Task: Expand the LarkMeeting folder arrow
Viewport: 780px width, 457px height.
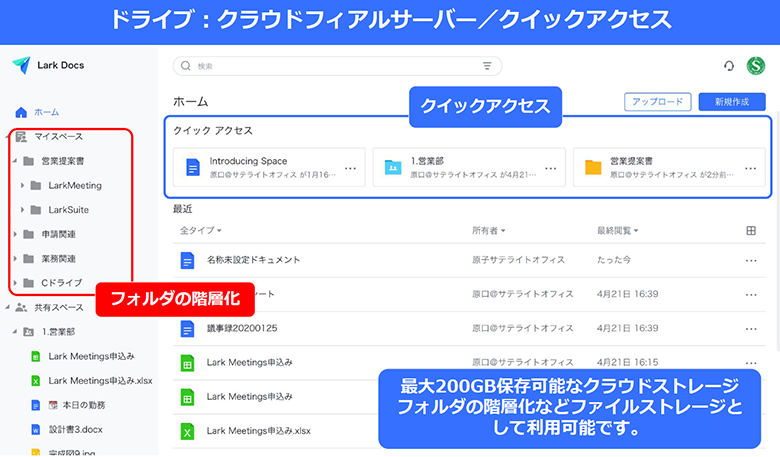Action: (x=22, y=185)
